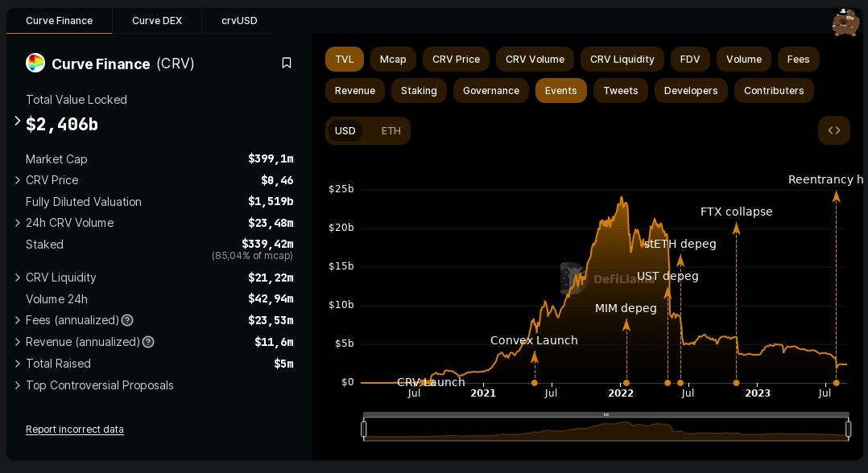
Task: Click the MIM depeg event marker dot
Action: [626, 383]
